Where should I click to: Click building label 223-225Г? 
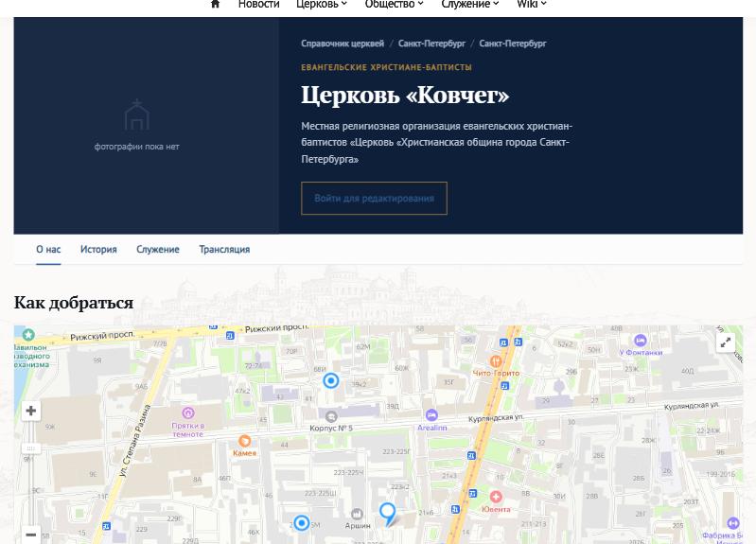[x=396, y=452]
